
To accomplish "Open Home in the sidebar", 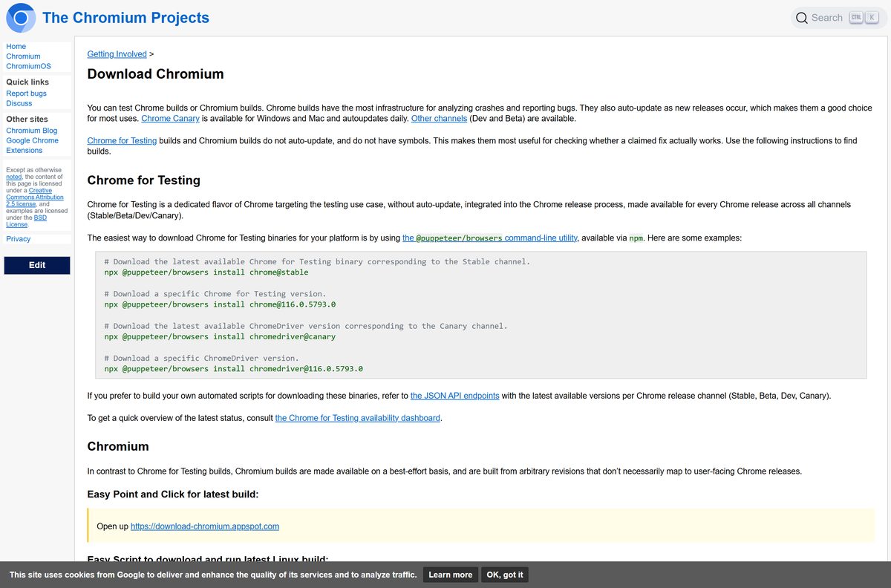I will (16, 46).
